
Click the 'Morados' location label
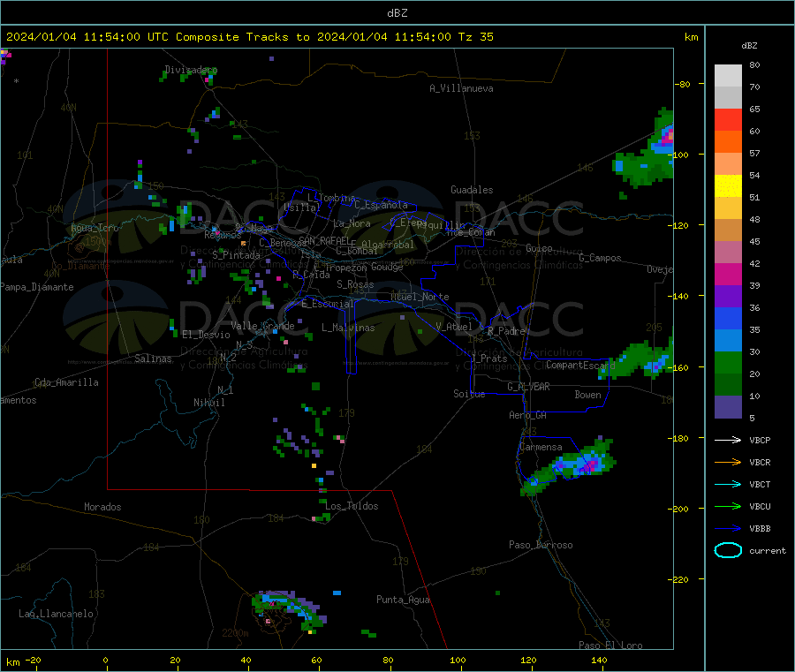tap(103, 507)
